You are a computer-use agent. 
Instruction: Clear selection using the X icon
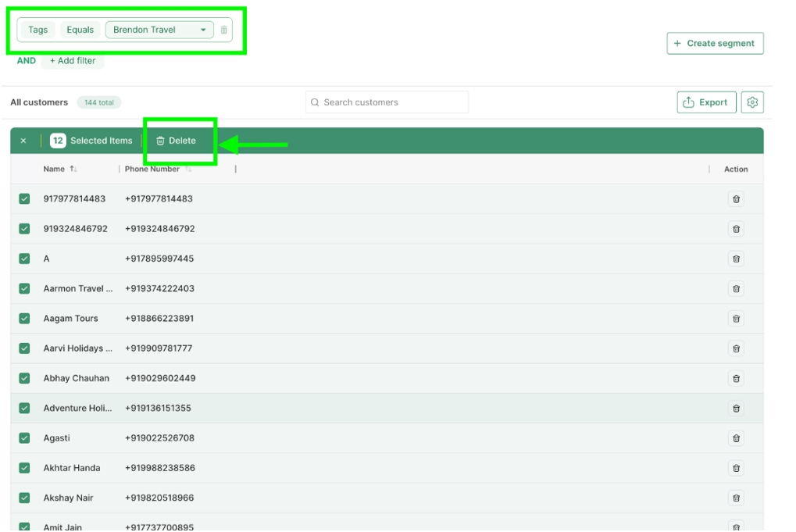click(23, 141)
